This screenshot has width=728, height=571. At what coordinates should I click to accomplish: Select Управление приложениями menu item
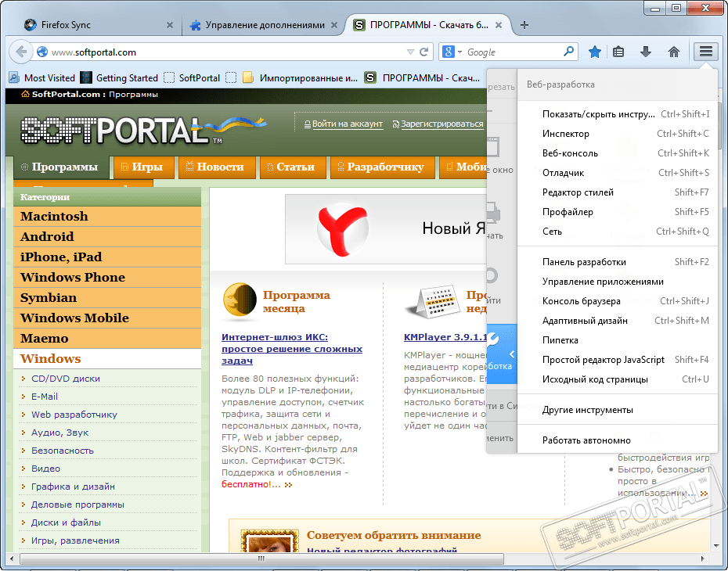tap(618, 282)
